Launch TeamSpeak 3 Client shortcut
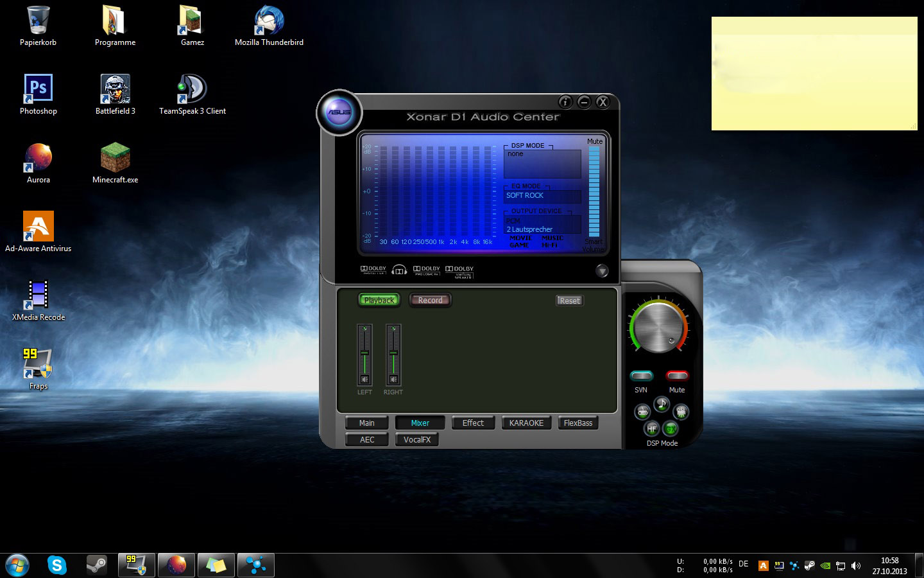 pos(192,94)
